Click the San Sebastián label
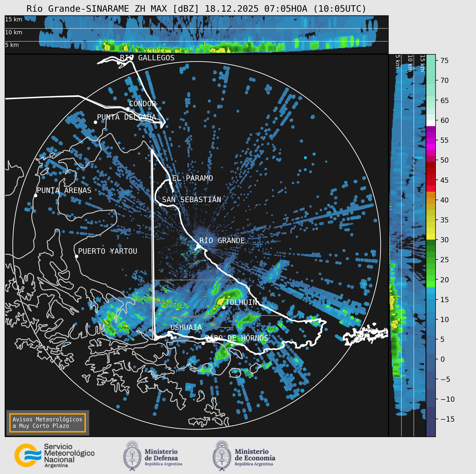The height and width of the screenshot is (474, 476). [x=191, y=199]
